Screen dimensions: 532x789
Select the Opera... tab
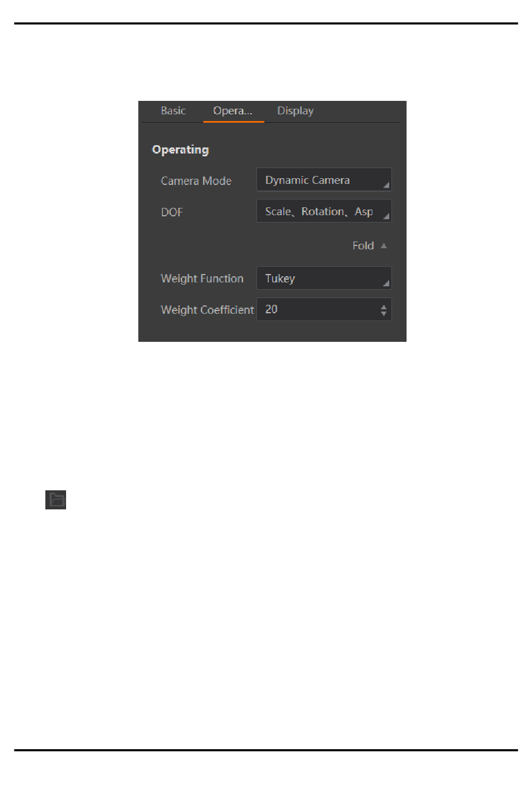(233, 111)
